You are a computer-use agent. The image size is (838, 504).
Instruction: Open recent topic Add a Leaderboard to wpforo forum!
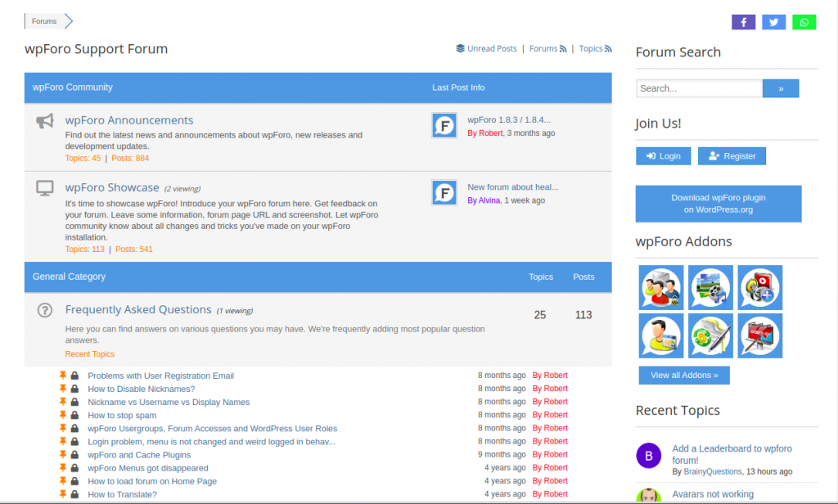click(x=732, y=454)
